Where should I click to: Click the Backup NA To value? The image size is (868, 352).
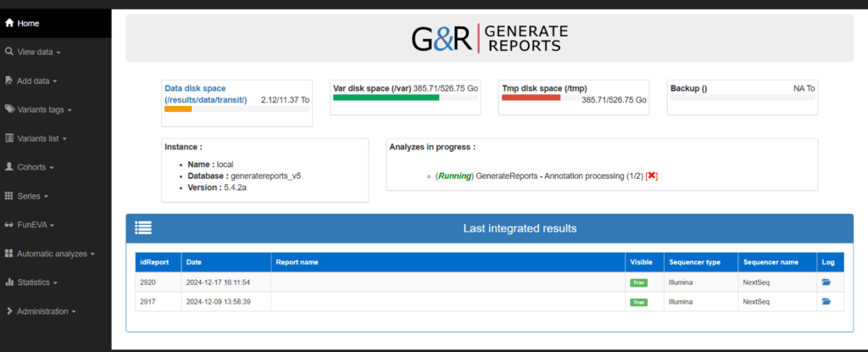click(x=804, y=88)
